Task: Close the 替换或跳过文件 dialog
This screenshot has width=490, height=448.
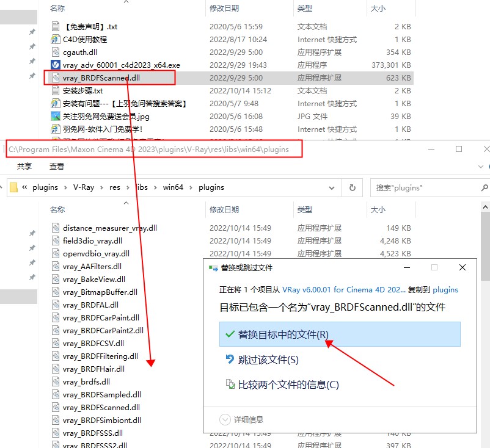Action: tap(463, 267)
